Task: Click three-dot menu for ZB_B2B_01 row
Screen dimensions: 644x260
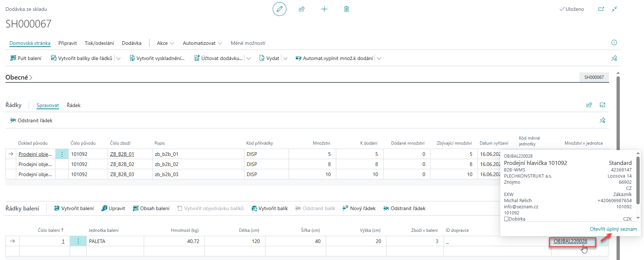Action: click(x=62, y=154)
